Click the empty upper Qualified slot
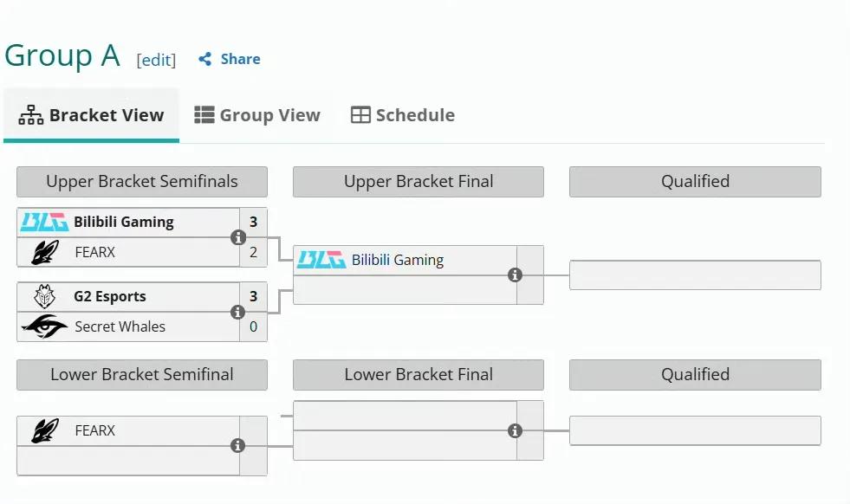The height and width of the screenshot is (504, 850). pyautogui.click(x=695, y=275)
